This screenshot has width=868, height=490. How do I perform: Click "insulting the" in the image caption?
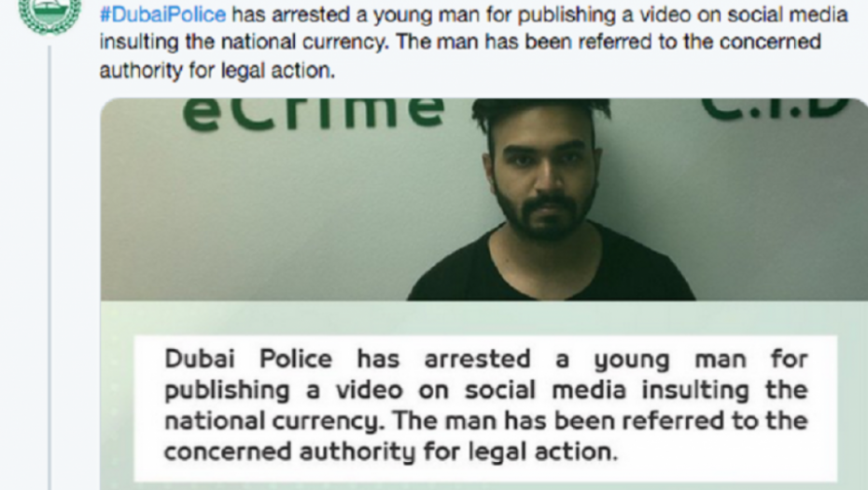[724, 390]
